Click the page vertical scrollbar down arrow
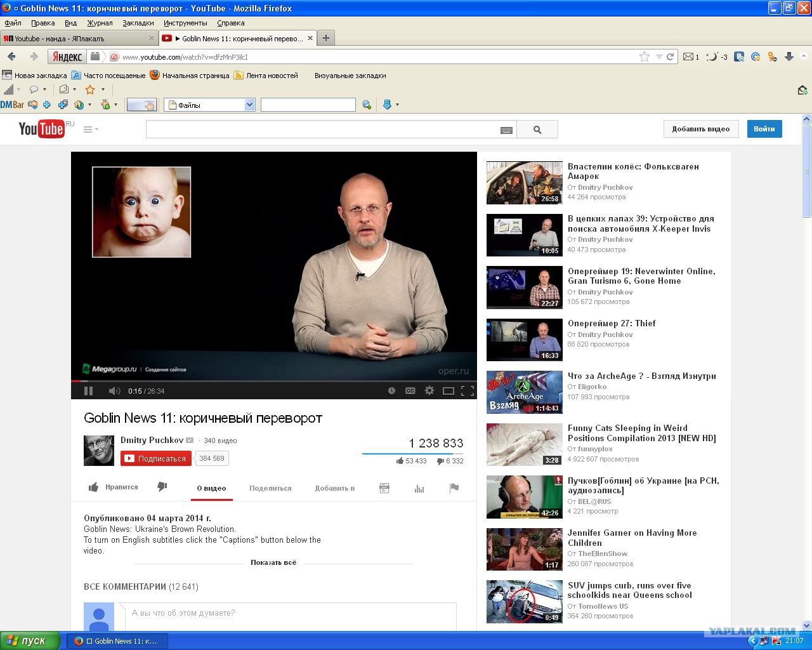 point(807,625)
